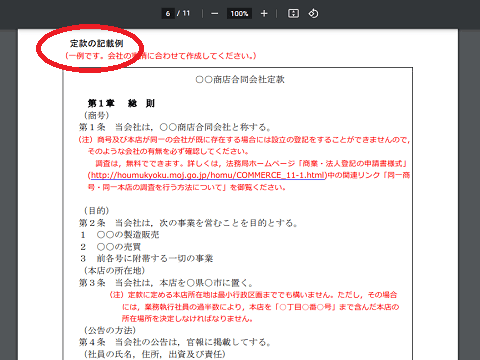Image resolution: width=480 pixels, height=360 pixels.
Task: Click the label (本店の所在地)
Action: pyautogui.click(x=114, y=270)
